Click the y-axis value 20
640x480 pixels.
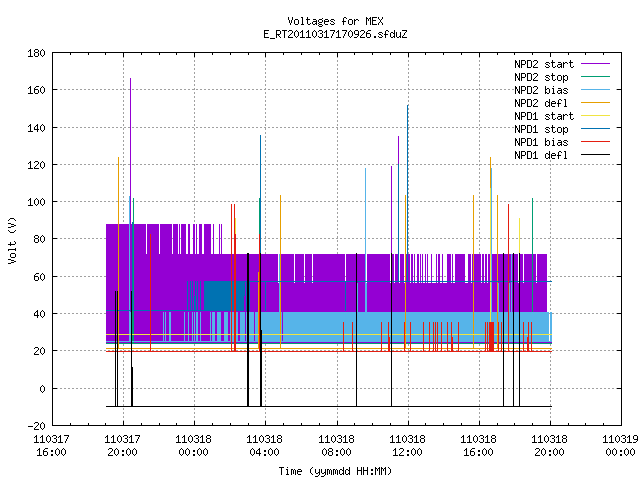point(39,351)
